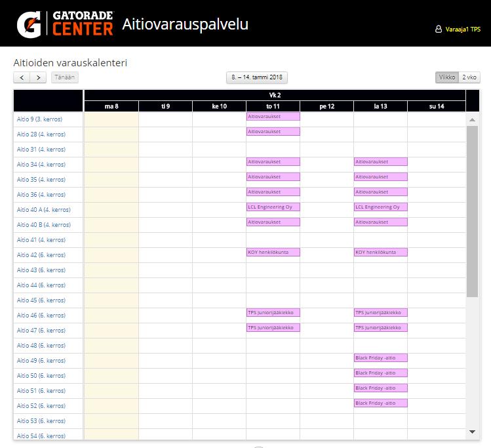Click the Gatorade Center logo

(x=65, y=24)
